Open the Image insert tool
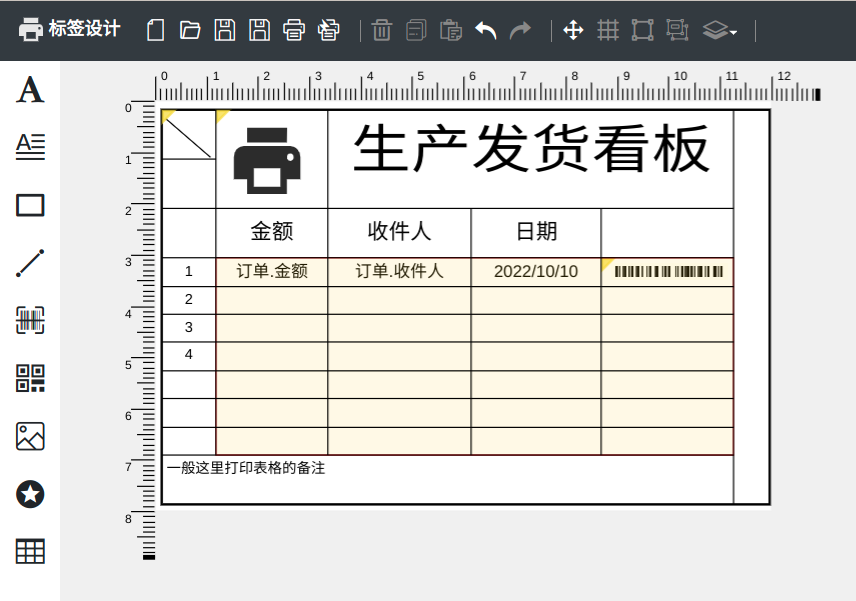This screenshot has width=856, height=601. 29,436
